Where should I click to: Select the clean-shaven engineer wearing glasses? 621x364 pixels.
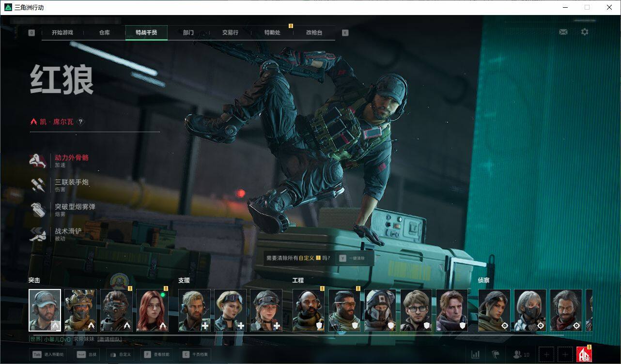click(x=417, y=310)
